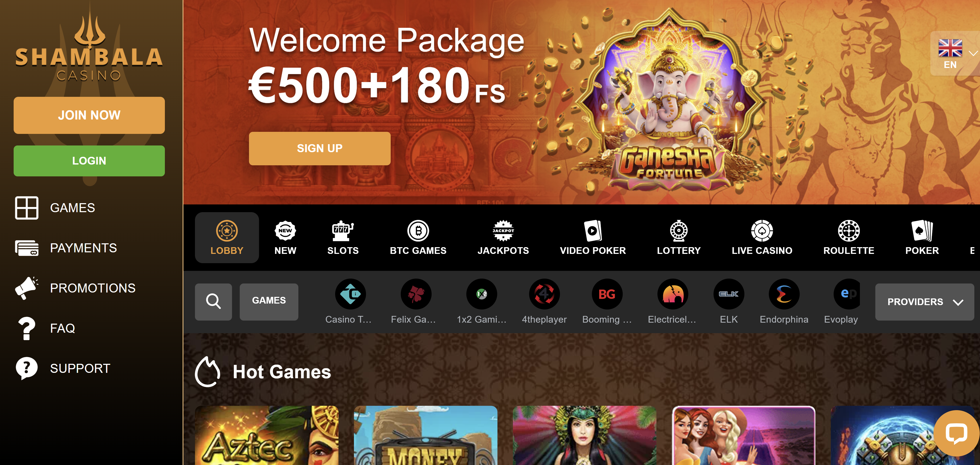This screenshot has height=465, width=980.
Task: Open the Aztec game thumbnail
Action: (x=267, y=435)
